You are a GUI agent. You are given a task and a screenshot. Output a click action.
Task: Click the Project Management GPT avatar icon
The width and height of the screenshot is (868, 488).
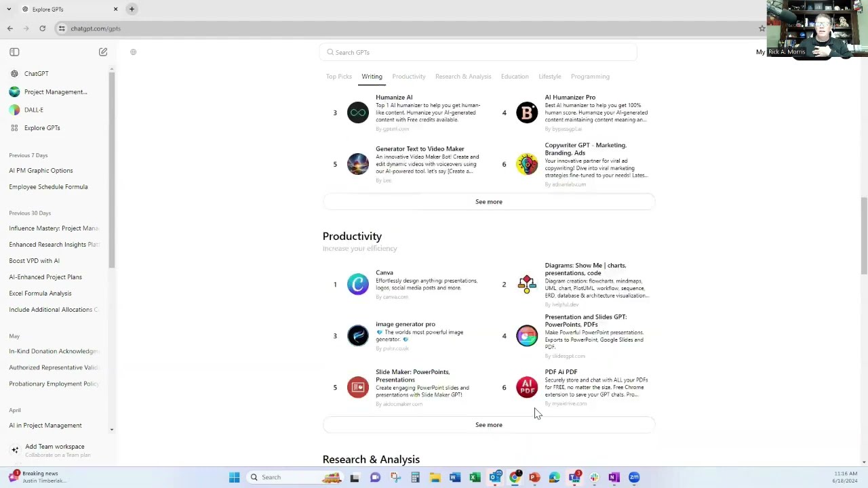[14, 91]
